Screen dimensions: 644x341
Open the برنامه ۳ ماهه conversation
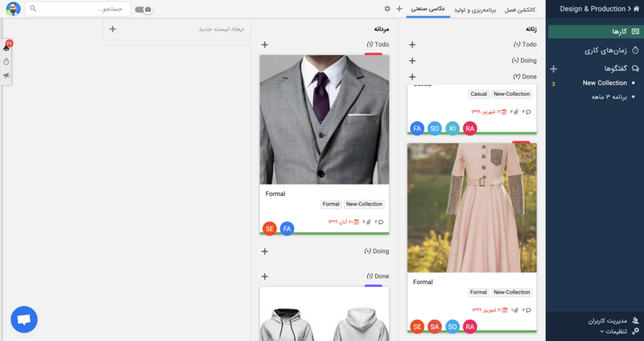tap(609, 97)
